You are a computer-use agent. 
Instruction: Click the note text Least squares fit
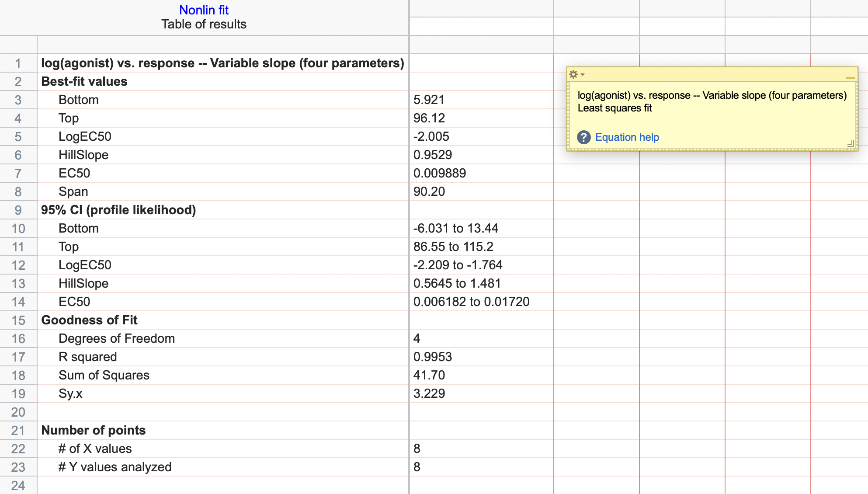point(614,108)
